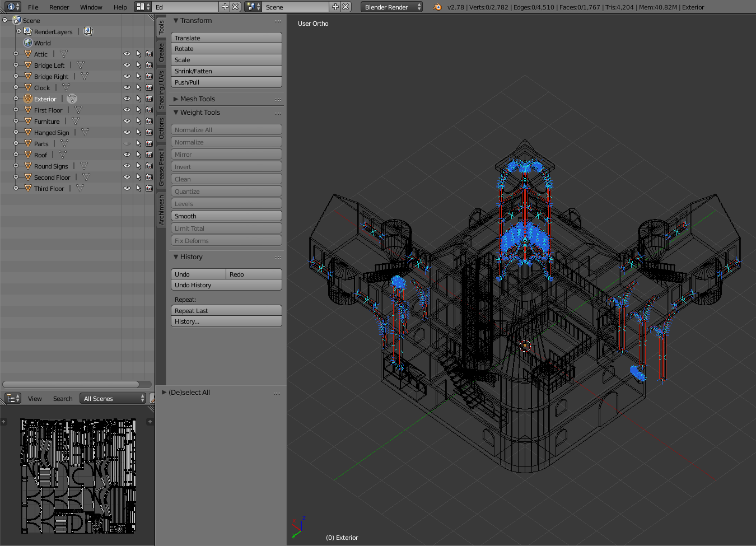
Task: Switch to the Grease Pencil tab
Action: tap(161, 167)
